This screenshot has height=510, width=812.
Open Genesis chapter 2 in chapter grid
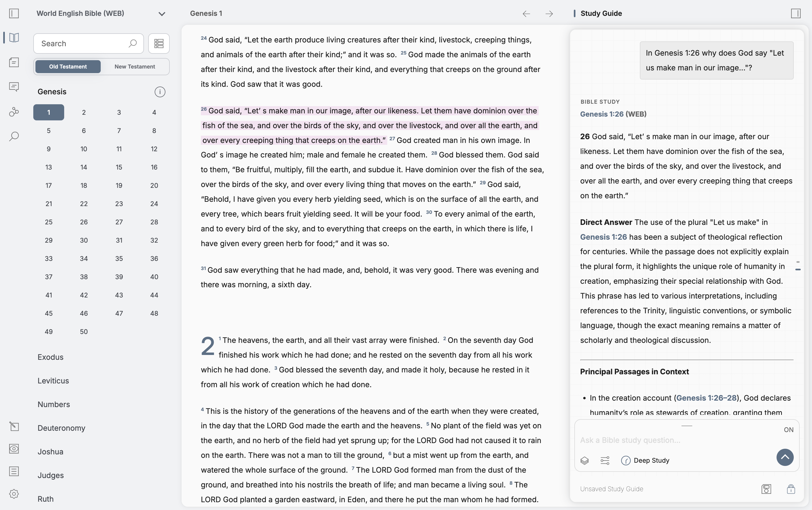pyautogui.click(x=84, y=112)
